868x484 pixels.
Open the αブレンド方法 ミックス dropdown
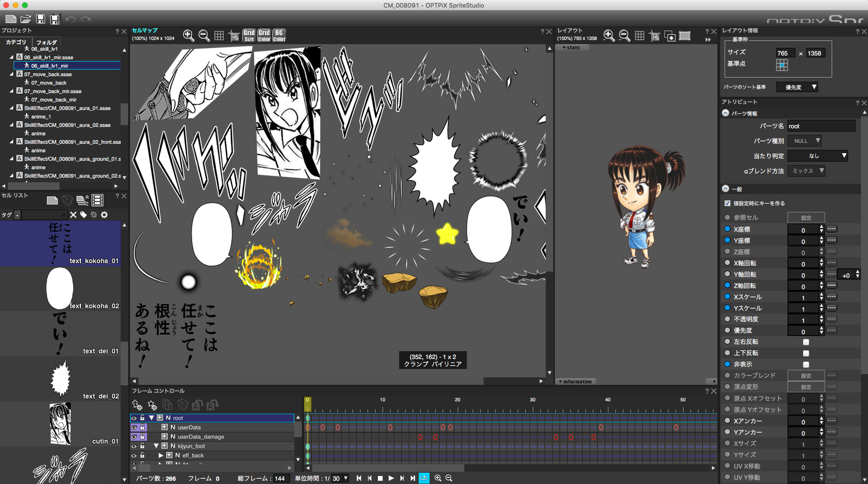pos(807,171)
